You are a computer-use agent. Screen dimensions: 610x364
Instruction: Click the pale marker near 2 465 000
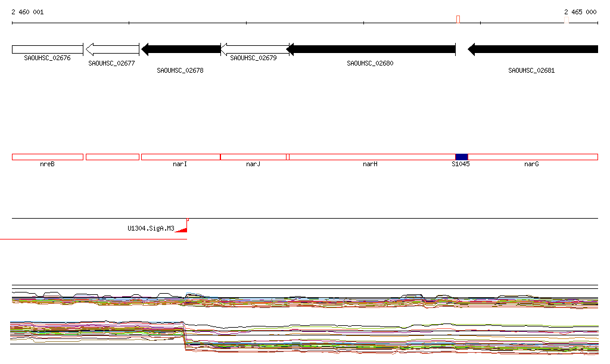point(567,20)
